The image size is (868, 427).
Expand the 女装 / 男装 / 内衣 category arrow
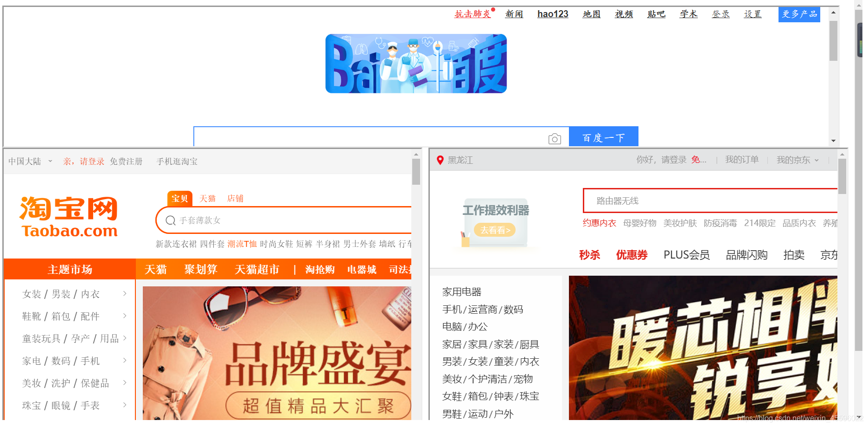tap(125, 293)
